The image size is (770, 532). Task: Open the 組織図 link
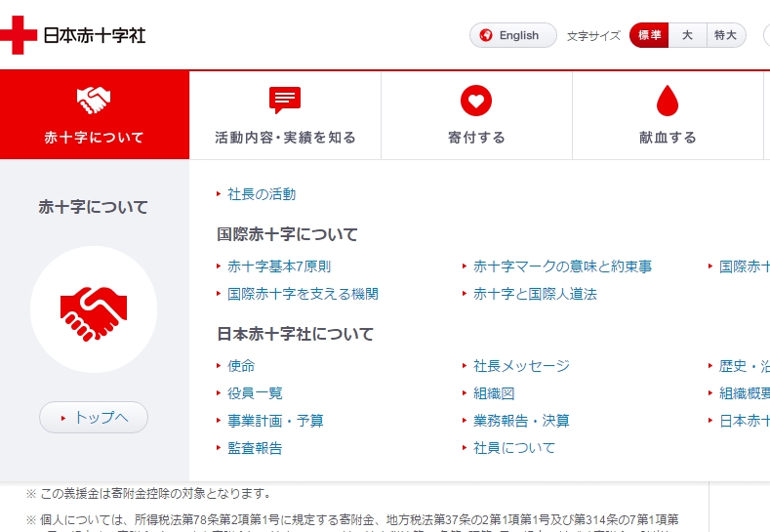[494, 393]
